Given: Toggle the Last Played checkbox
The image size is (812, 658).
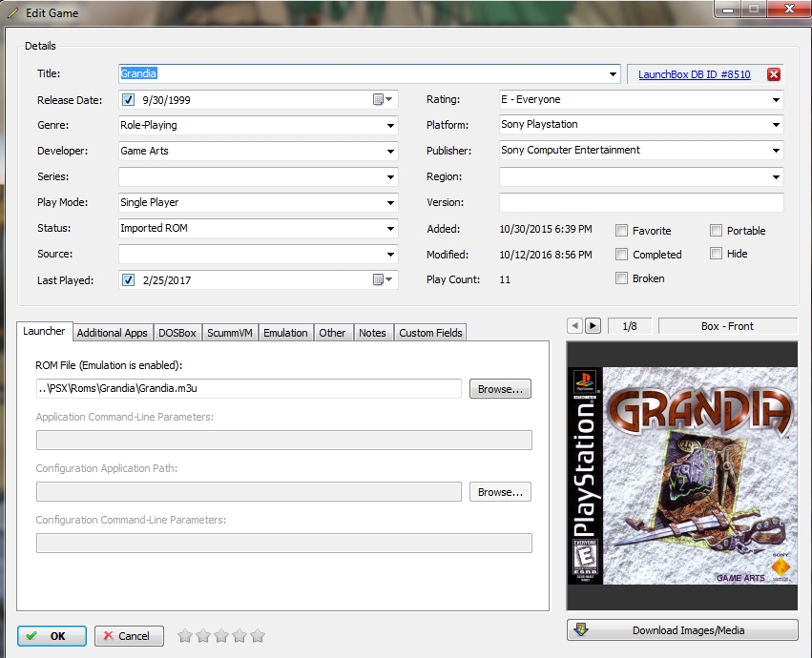Looking at the screenshot, I should [x=128, y=280].
